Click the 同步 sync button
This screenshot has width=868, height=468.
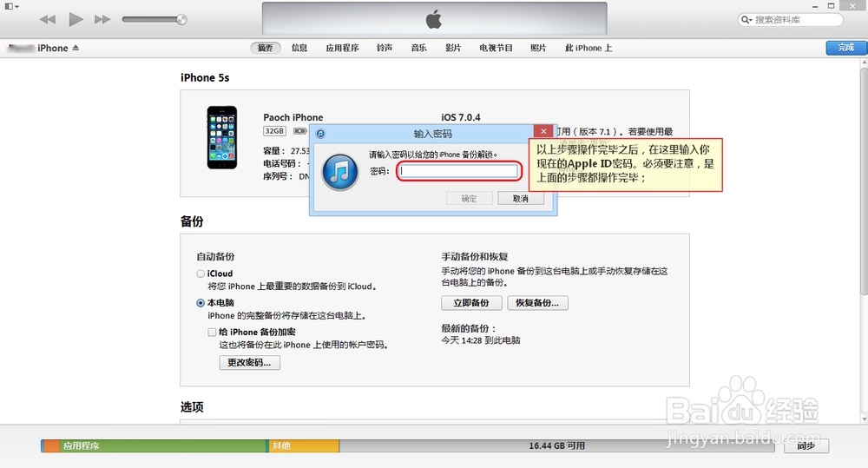pyautogui.click(x=806, y=445)
